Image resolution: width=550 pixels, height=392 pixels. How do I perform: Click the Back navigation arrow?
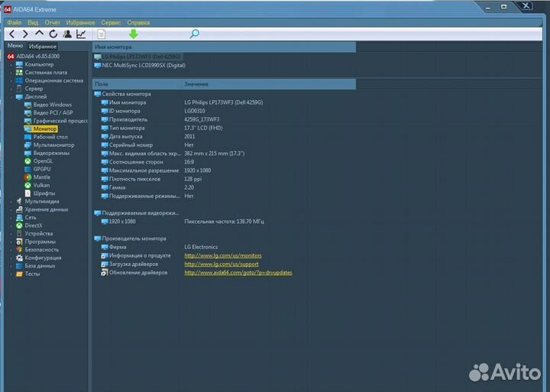tap(12, 34)
